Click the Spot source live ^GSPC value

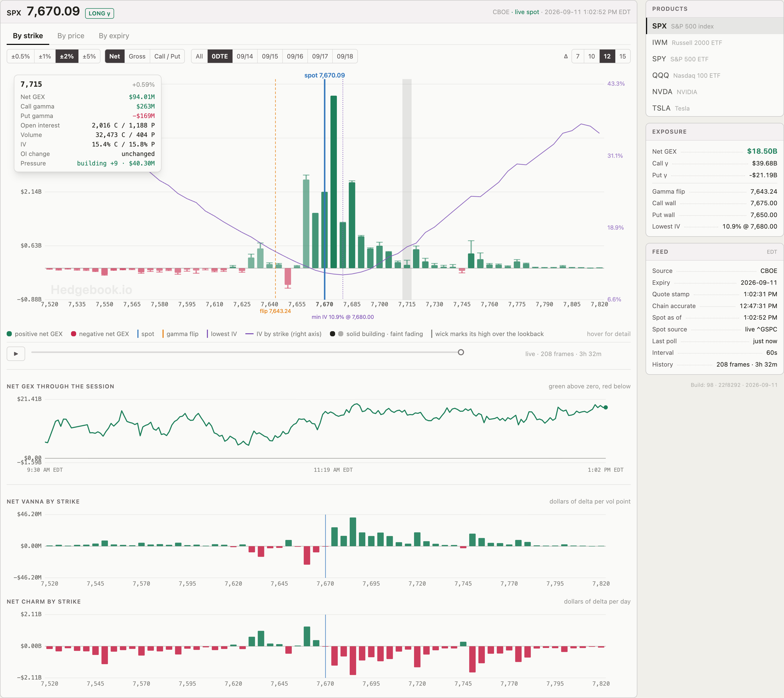pos(761,329)
